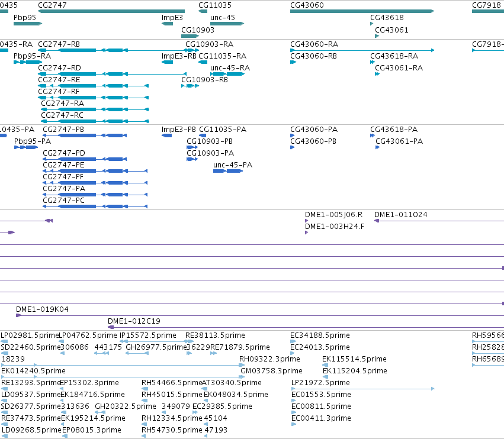Viewport: 504px width, 439px height.
Task: Select the CG43061-PA protein
Action: (x=378, y=147)
